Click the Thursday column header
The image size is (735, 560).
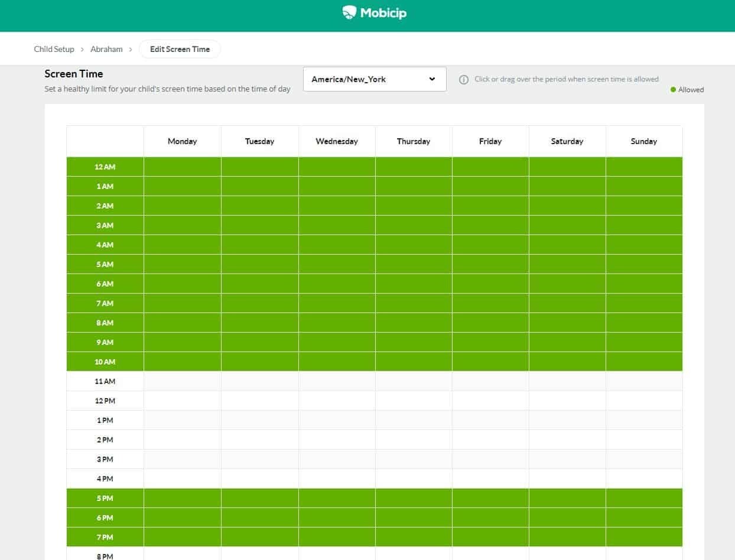coord(414,141)
